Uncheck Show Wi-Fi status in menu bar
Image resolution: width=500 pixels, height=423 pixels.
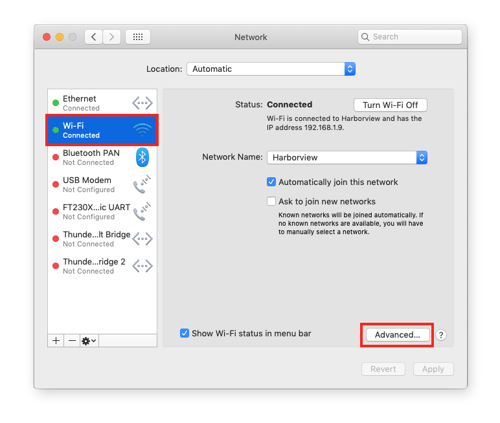pos(184,333)
